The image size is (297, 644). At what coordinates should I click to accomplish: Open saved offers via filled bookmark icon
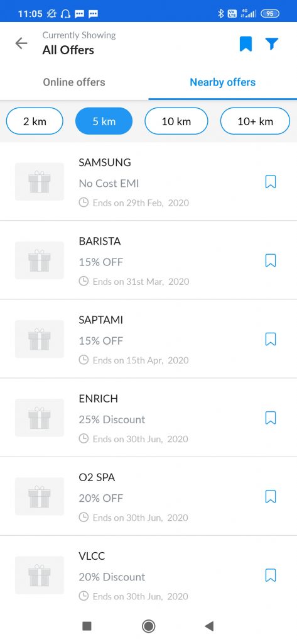coord(246,43)
